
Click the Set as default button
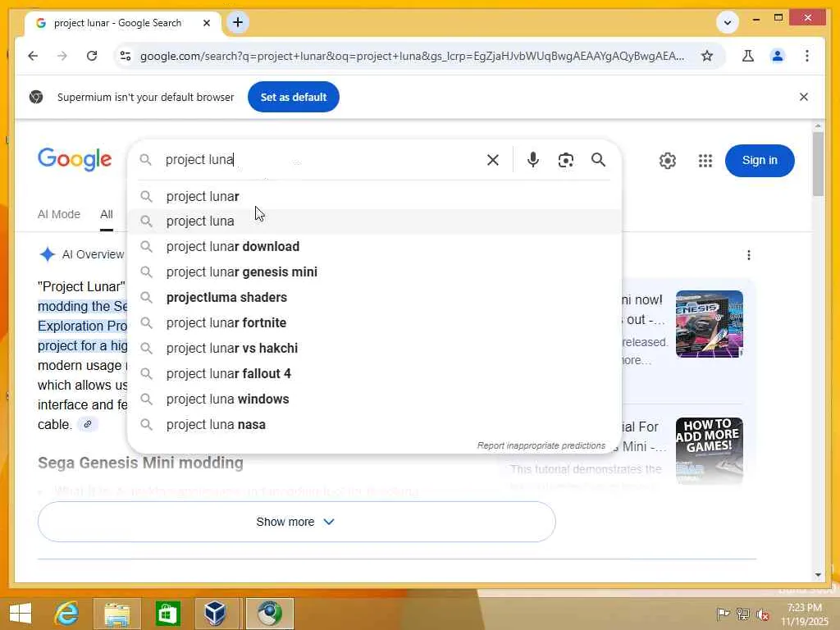pos(294,97)
